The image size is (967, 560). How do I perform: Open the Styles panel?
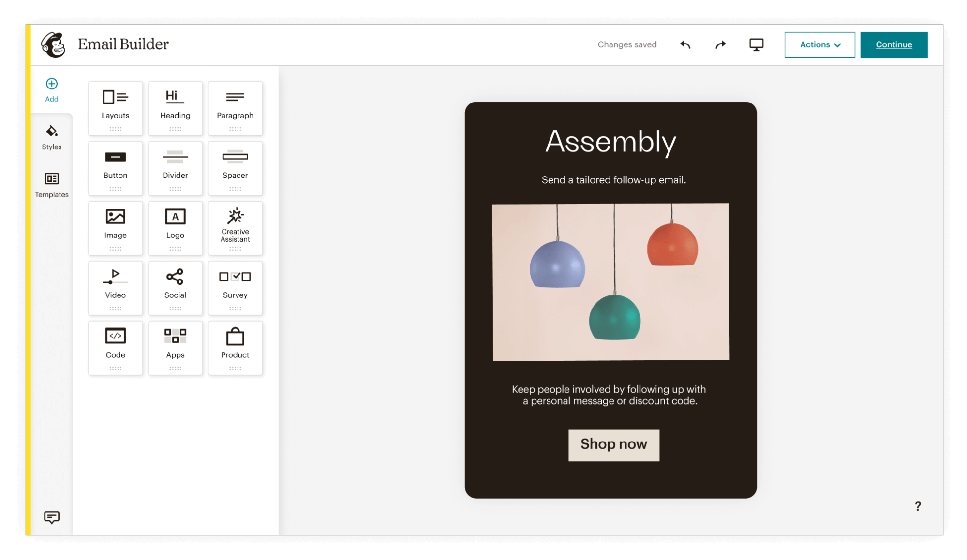(52, 138)
